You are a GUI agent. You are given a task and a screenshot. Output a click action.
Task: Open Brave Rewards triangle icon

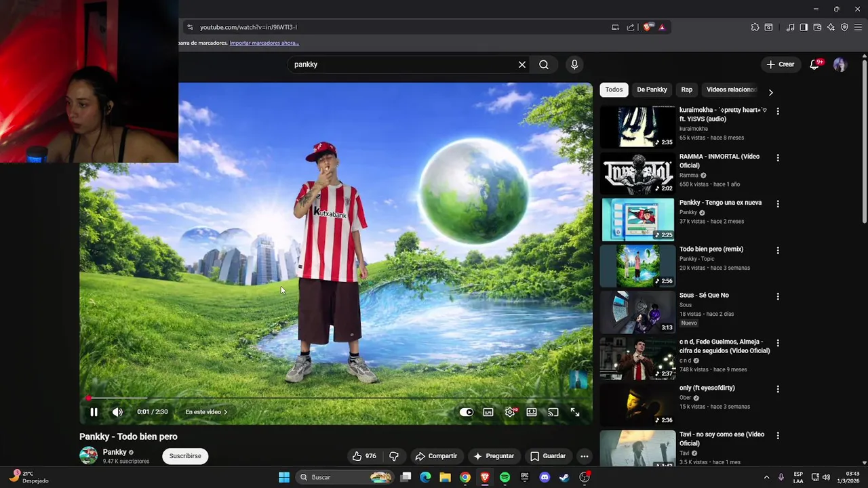pyautogui.click(x=662, y=27)
